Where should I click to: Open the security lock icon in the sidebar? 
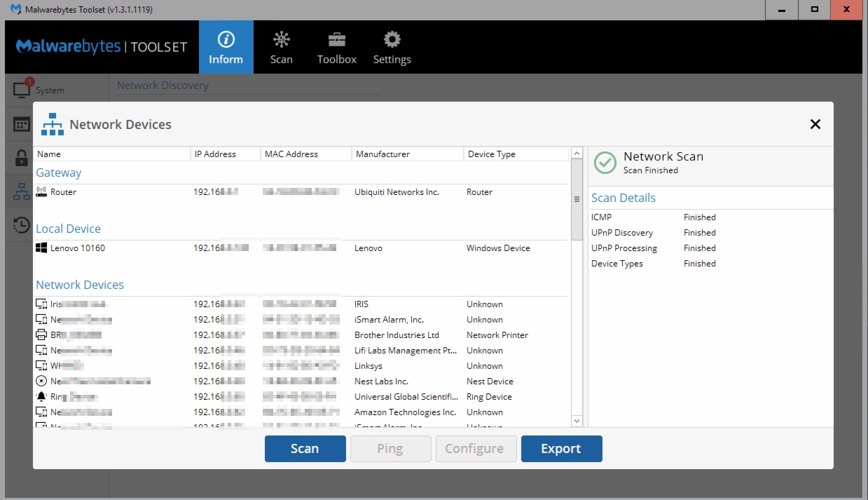click(x=19, y=156)
